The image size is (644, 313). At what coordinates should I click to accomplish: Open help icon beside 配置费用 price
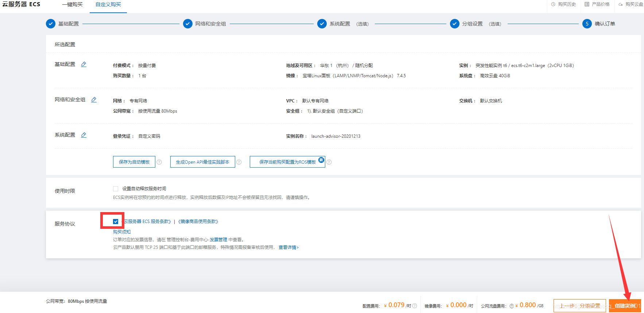click(415, 306)
